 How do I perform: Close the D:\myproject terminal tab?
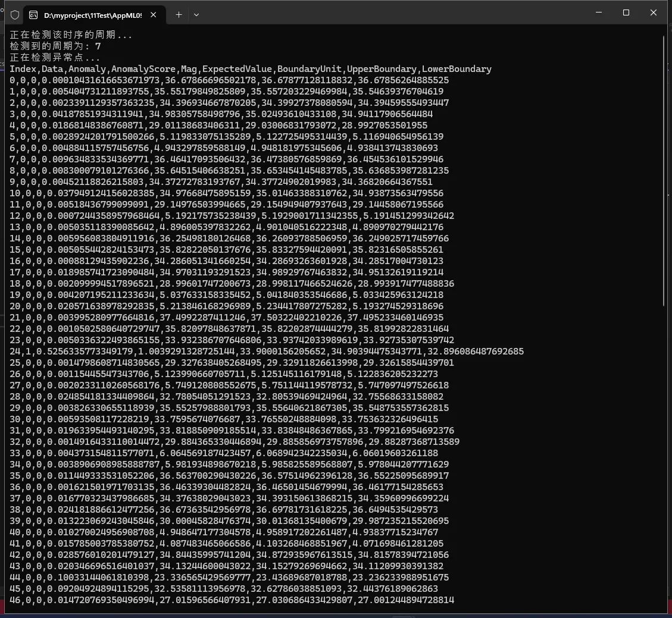(154, 15)
